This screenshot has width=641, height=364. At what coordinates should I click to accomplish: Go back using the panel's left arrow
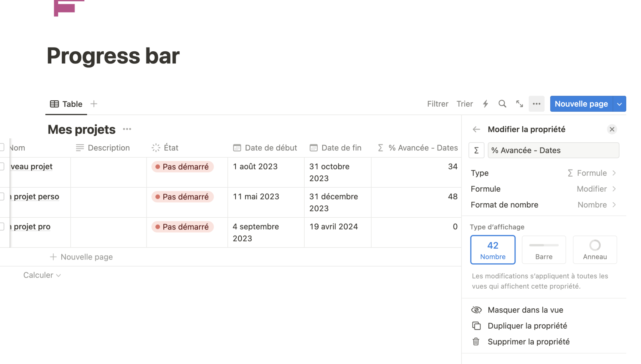(x=476, y=129)
